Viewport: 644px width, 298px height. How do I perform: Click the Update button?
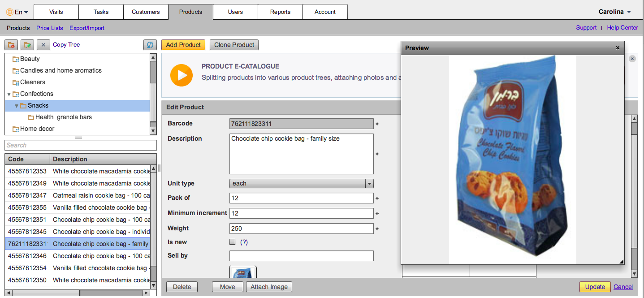[595, 287]
